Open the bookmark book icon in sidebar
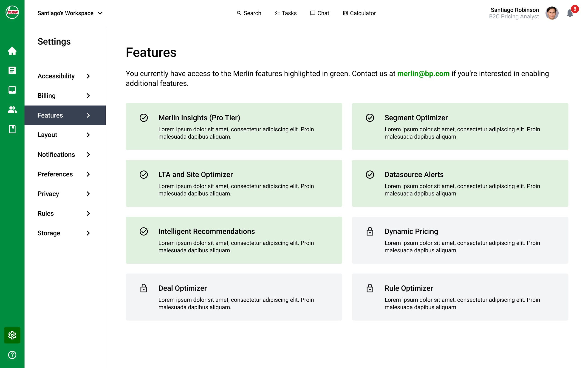588x368 pixels. click(x=12, y=129)
